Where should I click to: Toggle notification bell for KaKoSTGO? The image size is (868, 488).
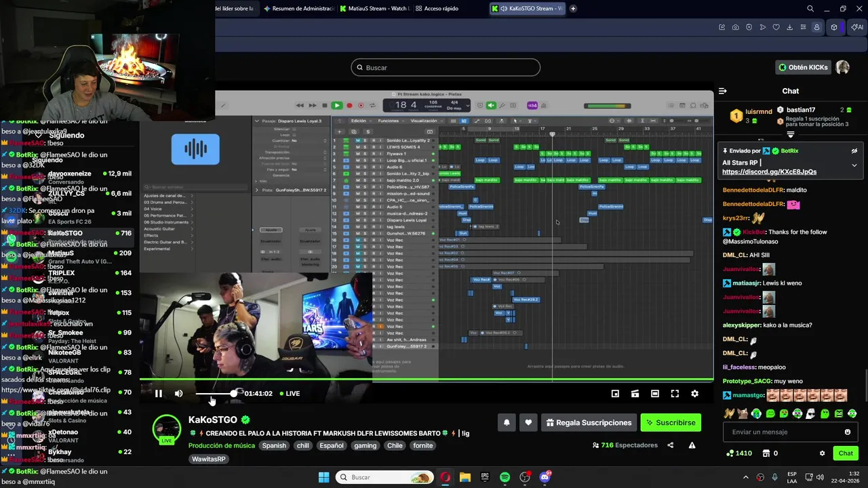point(507,422)
